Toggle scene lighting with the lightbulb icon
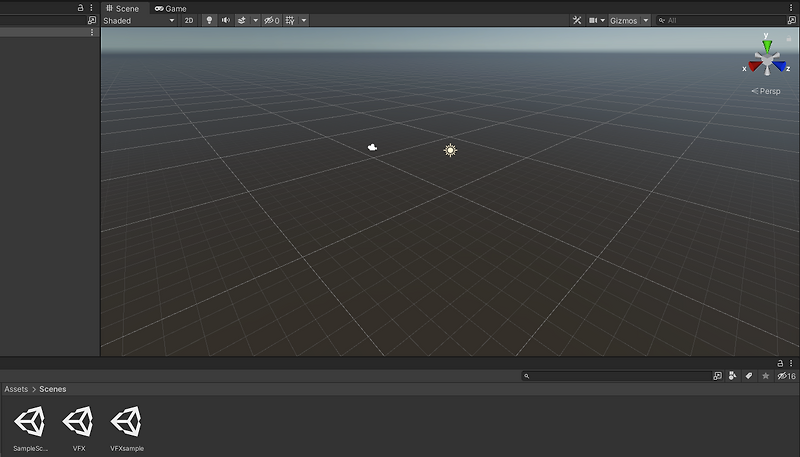The height and width of the screenshot is (457, 800). point(209,20)
